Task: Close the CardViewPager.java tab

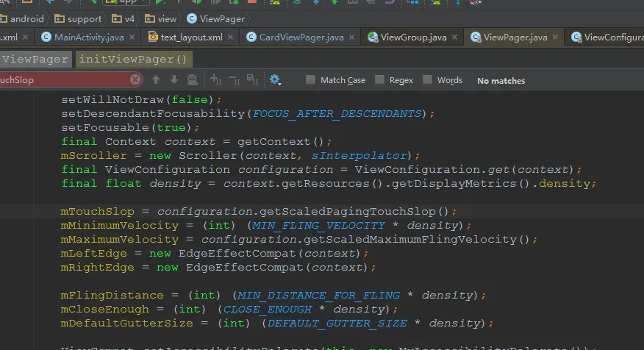Action: [x=352, y=37]
